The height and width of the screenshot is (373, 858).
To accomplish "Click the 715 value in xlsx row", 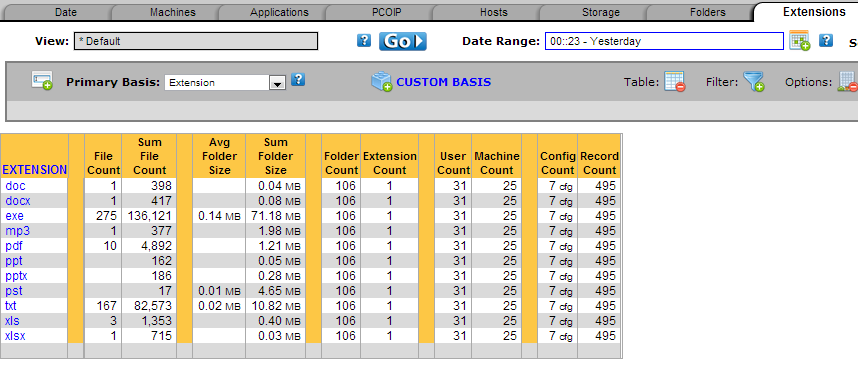I will point(161,335).
